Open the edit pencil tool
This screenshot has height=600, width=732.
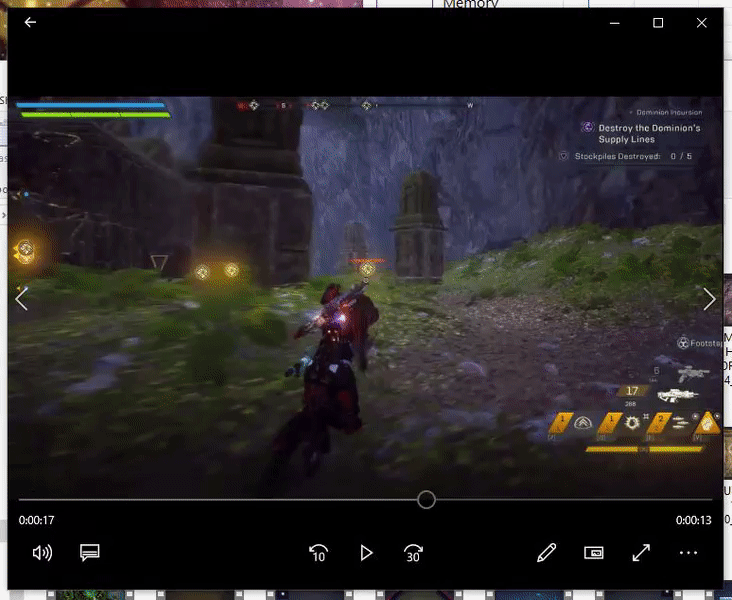(546, 552)
